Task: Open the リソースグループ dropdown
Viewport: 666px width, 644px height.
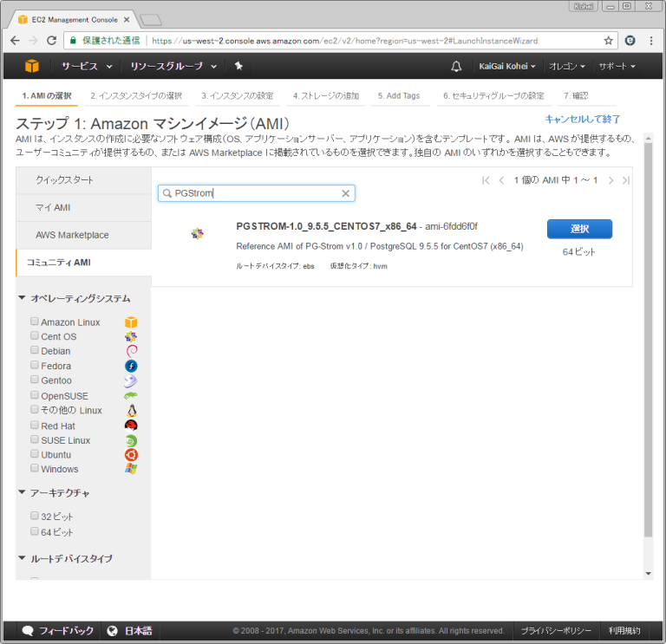Action: coord(173,66)
